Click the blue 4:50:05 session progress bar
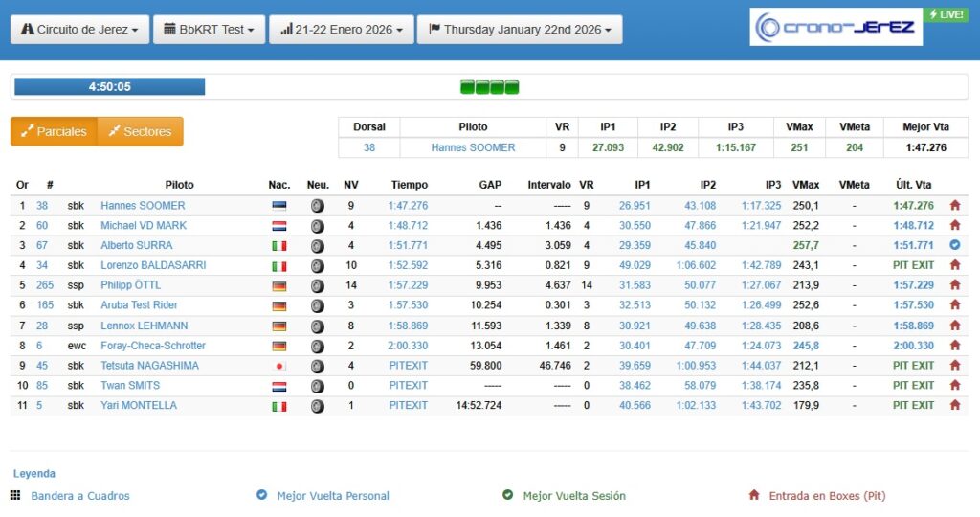This screenshot has width=980, height=517. click(x=109, y=87)
